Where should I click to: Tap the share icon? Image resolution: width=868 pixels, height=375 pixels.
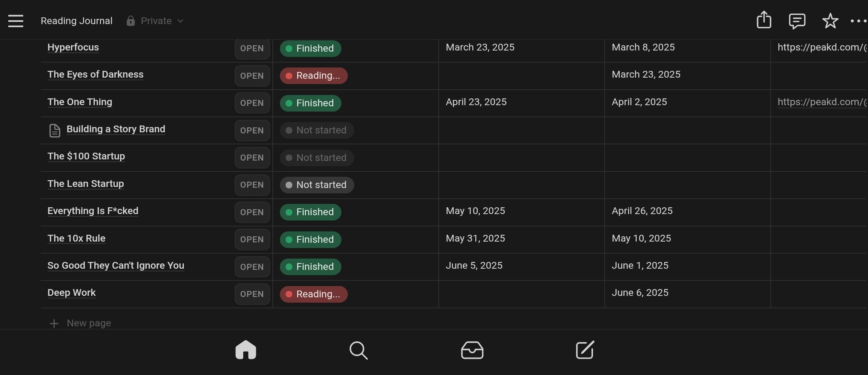pyautogui.click(x=764, y=20)
